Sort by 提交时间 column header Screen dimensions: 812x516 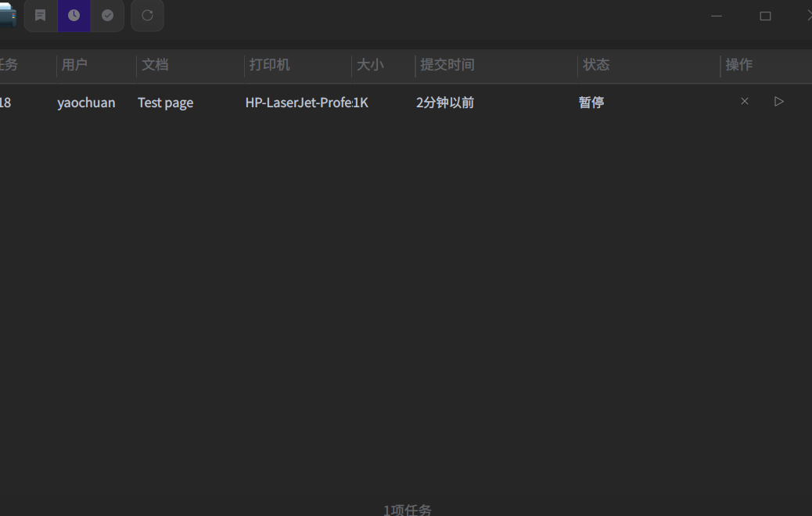click(x=496, y=65)
